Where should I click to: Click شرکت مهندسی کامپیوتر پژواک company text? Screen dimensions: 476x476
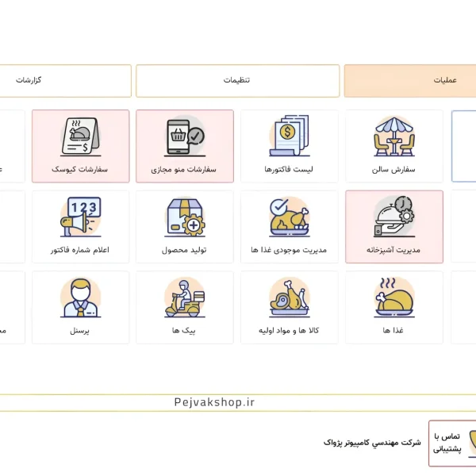click(x=372, y=443)
